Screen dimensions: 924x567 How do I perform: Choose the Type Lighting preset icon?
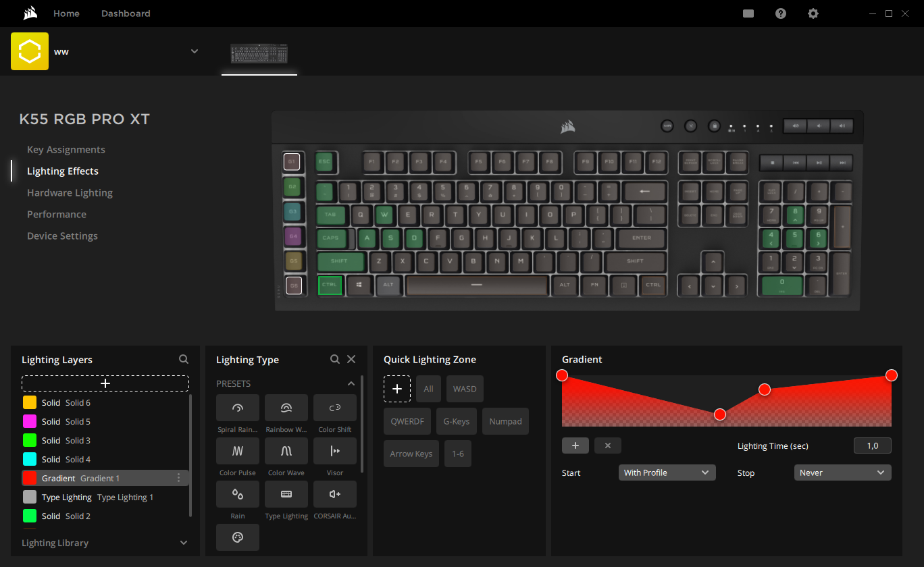286,494
